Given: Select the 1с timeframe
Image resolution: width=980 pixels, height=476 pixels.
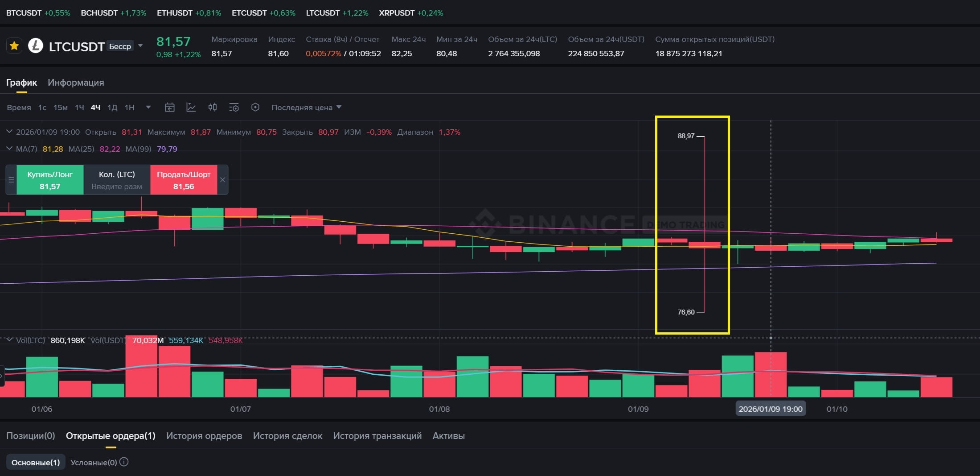Looking at the screenshot, I should (x=42, y=108).
